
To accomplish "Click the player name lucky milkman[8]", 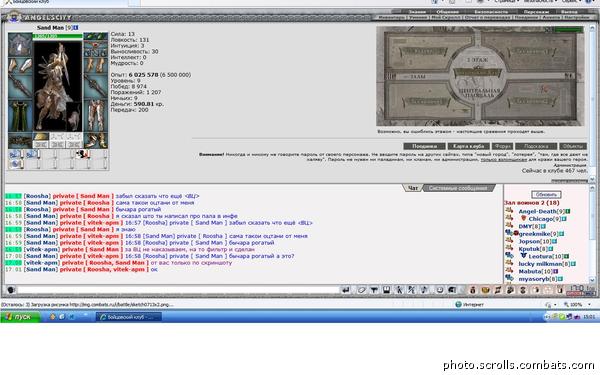I will [544, 264].
